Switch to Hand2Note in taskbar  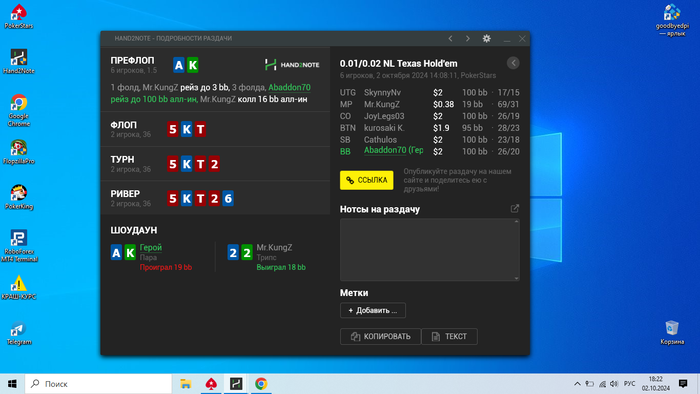[x=236, y=384]
